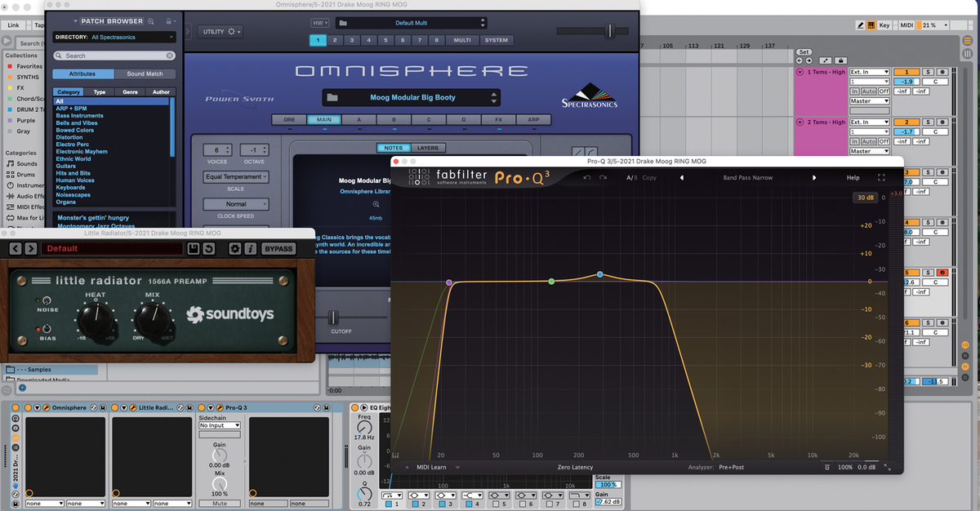
Task: Toggle the Little Radiator device activator
Action: pyautogui.click(x=114, y=407)
